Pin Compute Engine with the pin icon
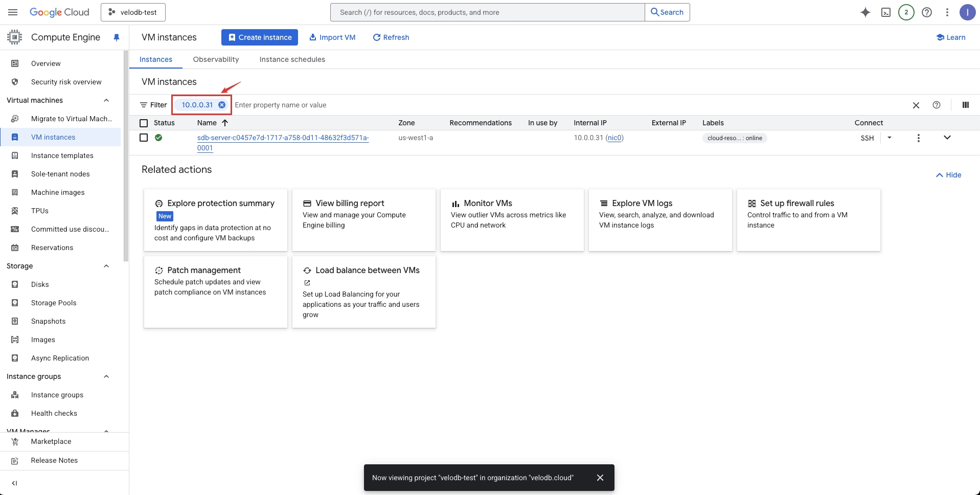This screenshot has width=980, height=495. pos(117,37)
